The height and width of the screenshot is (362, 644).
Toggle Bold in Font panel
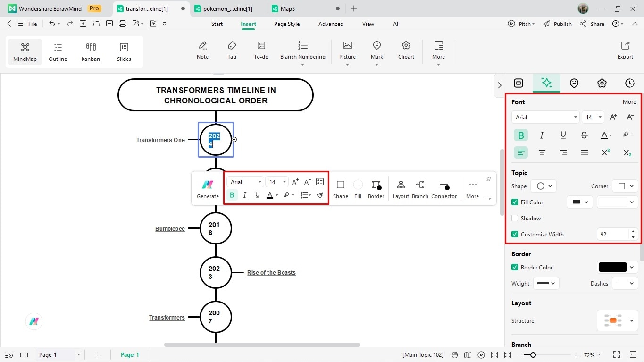coord(521,135)
